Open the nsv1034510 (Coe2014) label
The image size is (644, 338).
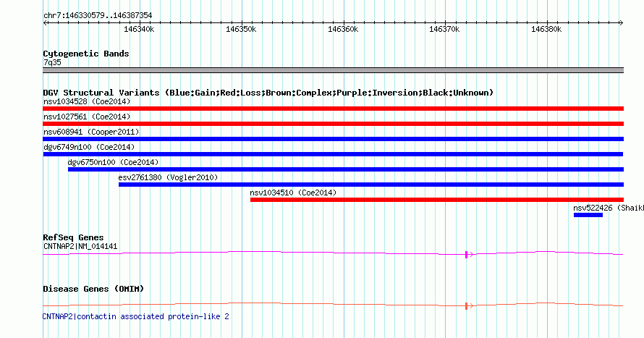pyautogui.click(x=293, y=193)
